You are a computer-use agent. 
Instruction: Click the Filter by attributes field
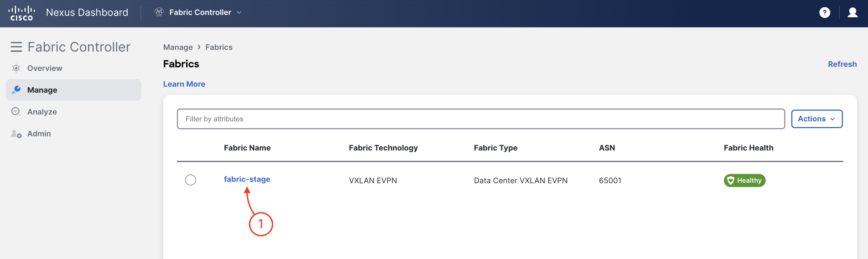[480, 119]
